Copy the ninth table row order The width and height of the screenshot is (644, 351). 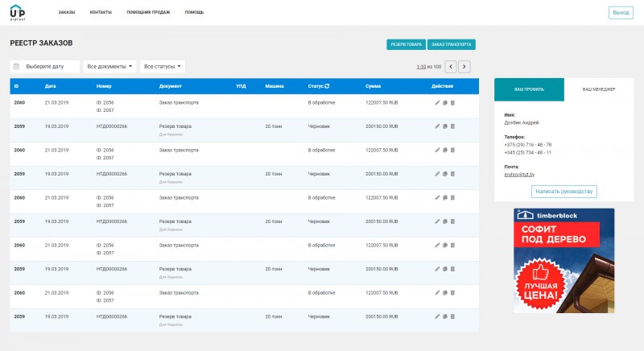(445, 293)
